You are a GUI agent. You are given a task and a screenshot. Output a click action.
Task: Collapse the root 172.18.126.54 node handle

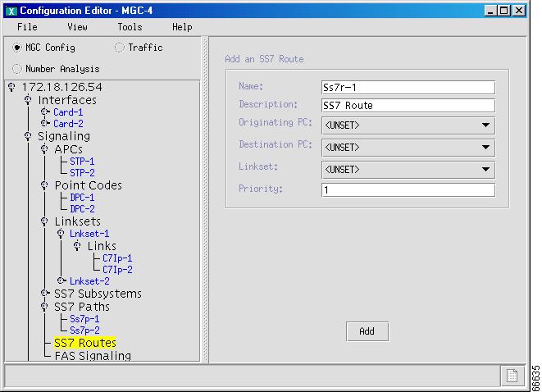pyautogui.click(x=11, y=87)
